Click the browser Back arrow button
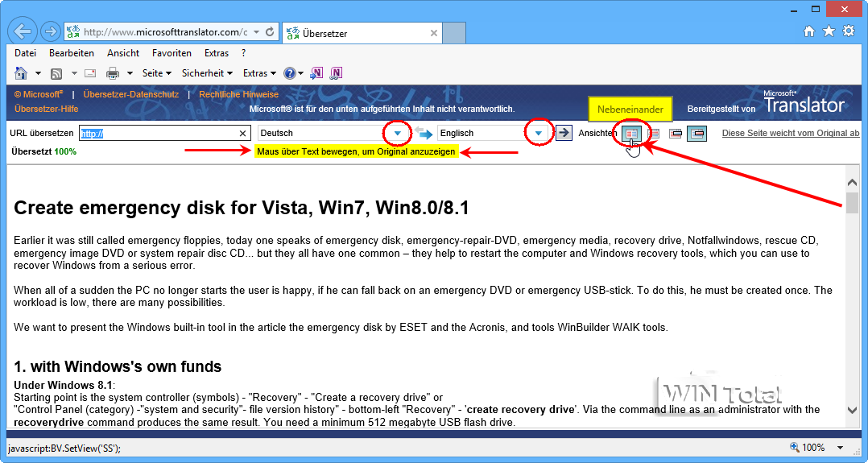This screenshot has height=463, width=868. [23, 31]
